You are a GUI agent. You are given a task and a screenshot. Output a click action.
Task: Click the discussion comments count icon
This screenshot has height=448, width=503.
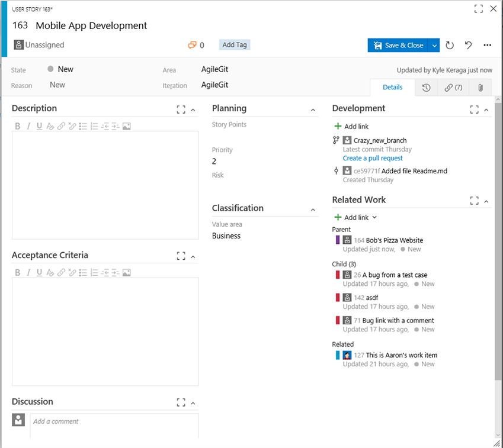pos(192,45)
